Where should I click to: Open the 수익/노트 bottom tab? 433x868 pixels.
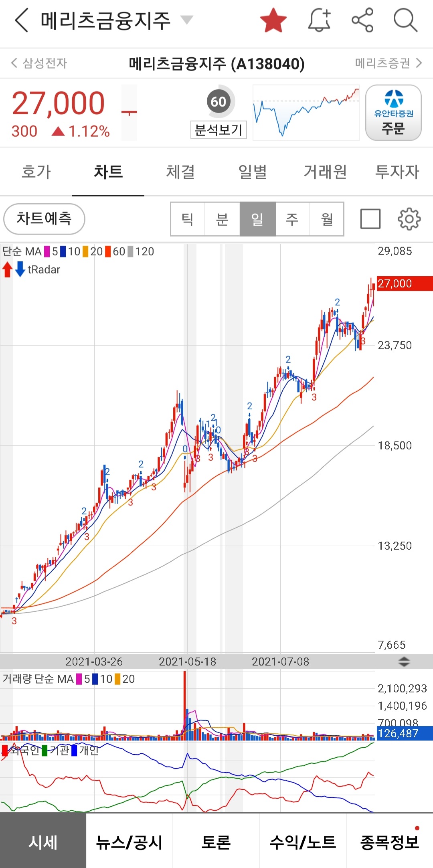pos(303,841)
